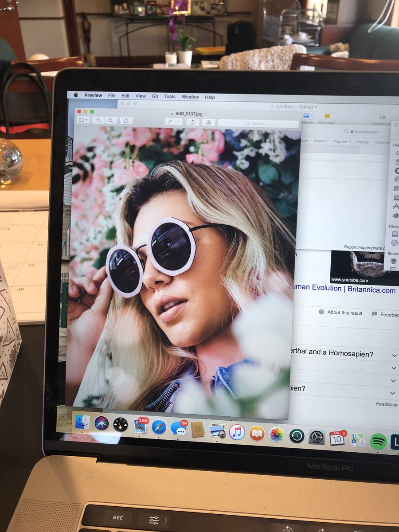Open Preview sidebar view dropdown
This screenshot has width=399, height=532.
[83, 120]
